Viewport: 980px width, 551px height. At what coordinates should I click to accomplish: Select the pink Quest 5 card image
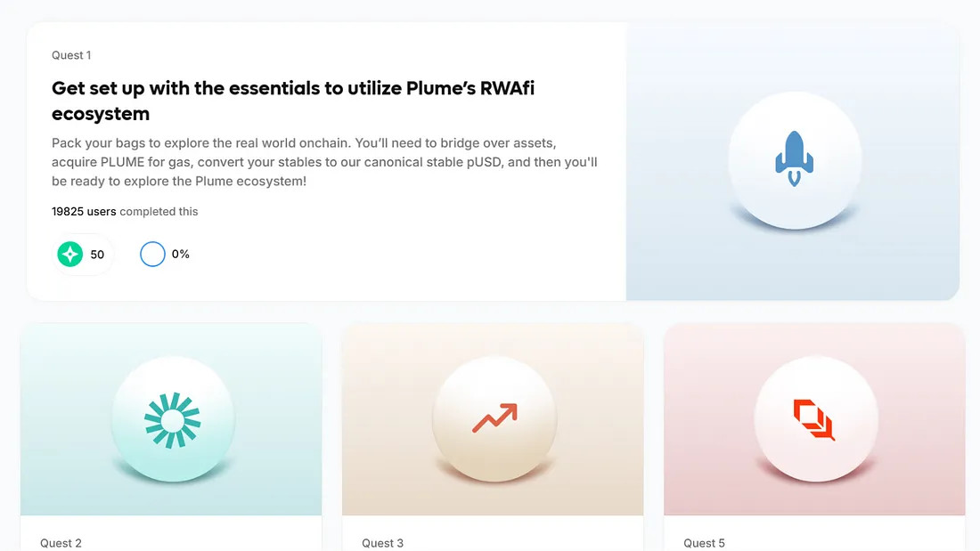point(814,419)
